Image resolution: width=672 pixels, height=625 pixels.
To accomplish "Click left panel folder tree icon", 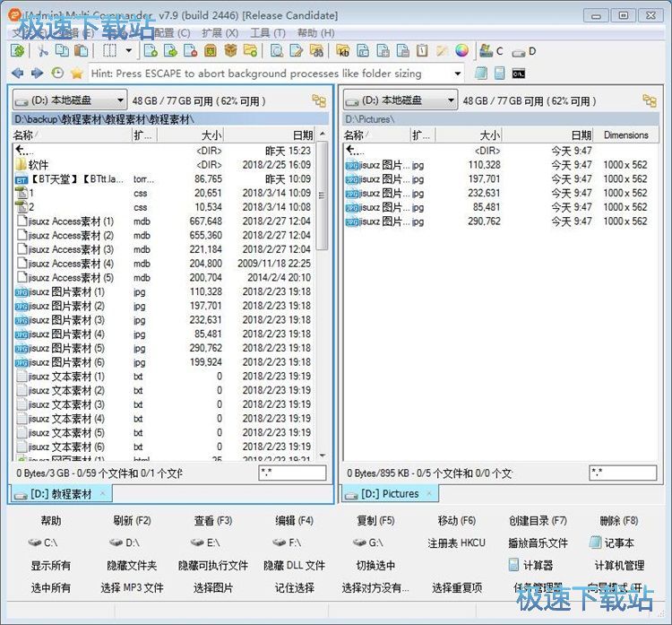I will (x=319, y=100).
